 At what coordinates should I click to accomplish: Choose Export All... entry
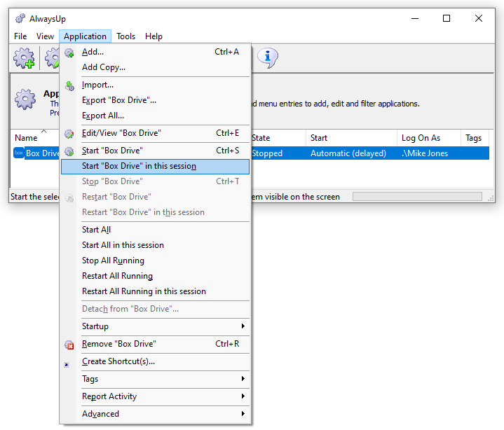click(155, 116)
